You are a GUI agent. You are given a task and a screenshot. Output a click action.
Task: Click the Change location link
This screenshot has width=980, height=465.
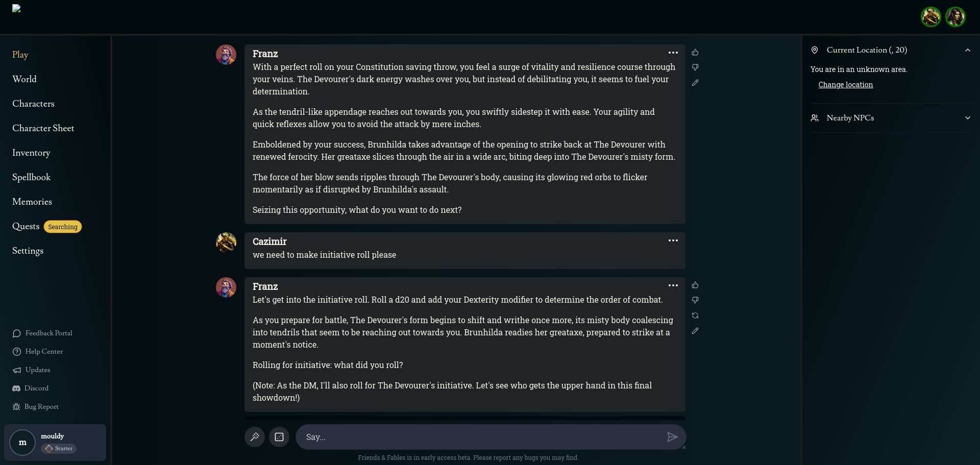845,85
